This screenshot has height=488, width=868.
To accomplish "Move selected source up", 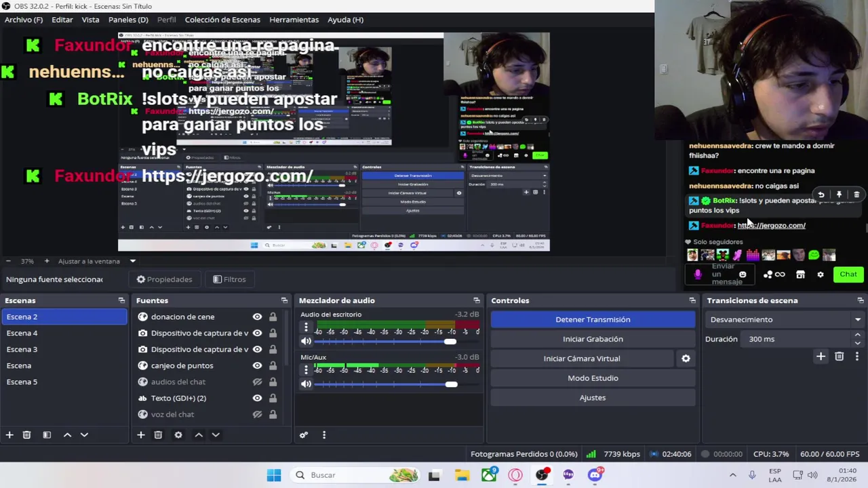I will [199, 434].
